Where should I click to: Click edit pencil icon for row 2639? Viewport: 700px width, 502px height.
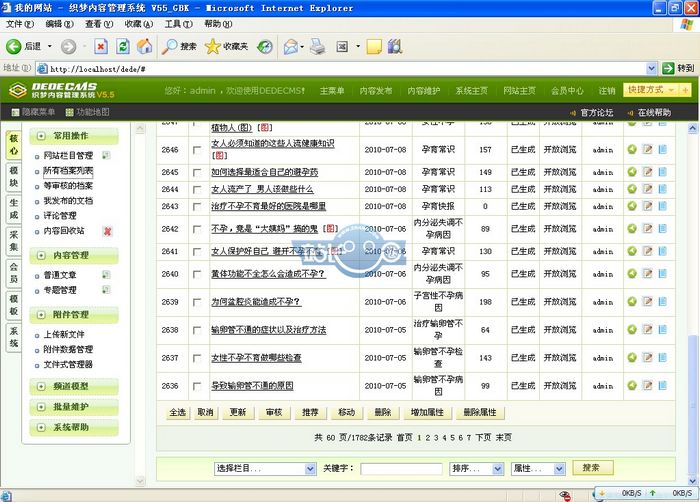coord(647,301)
